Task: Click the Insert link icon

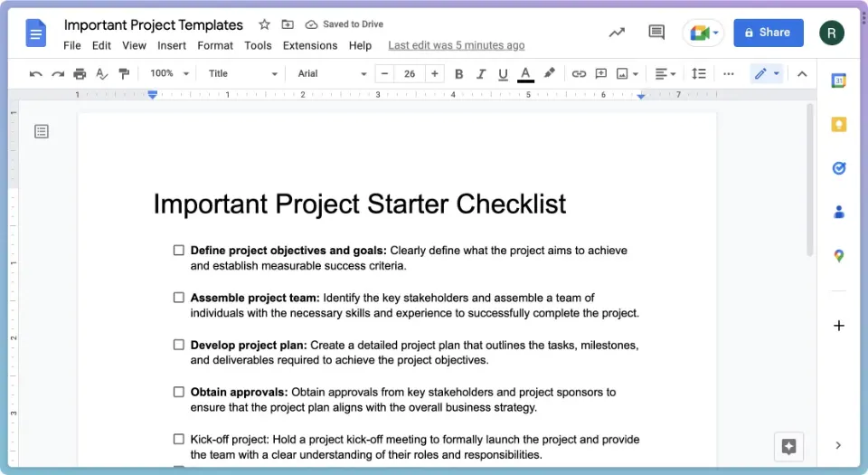Action: [579, 73]
